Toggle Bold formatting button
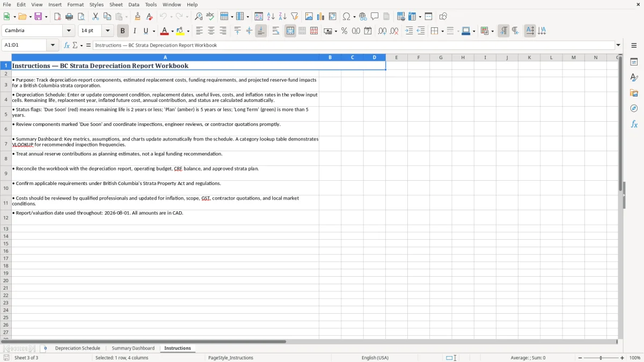Viewport: 644px width, 362px height. [123, 31]
